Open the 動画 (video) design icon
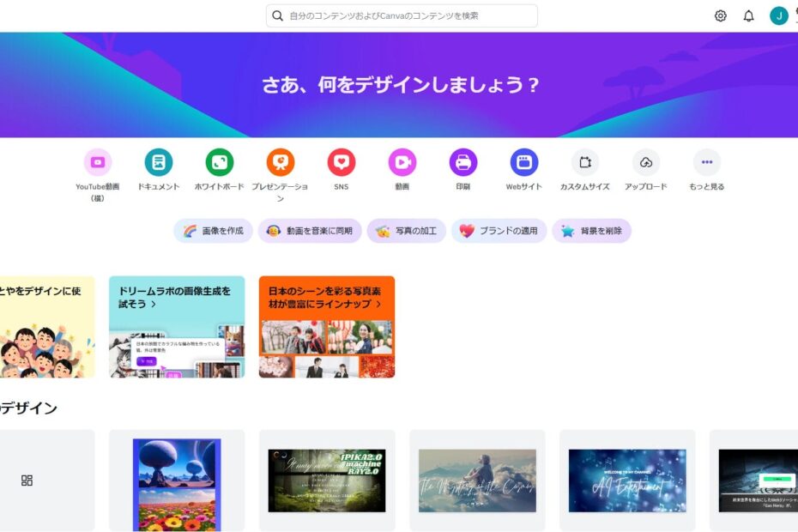 pos(401,163)
